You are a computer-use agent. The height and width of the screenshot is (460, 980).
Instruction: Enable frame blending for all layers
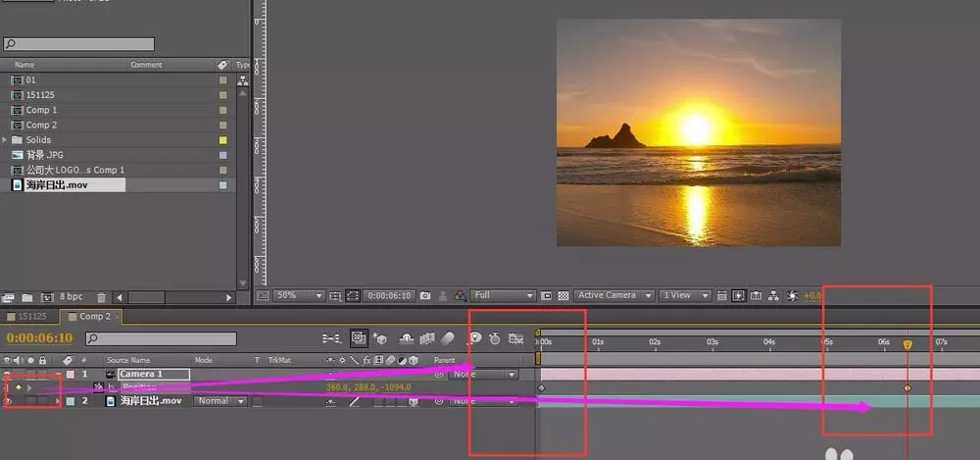427,338
